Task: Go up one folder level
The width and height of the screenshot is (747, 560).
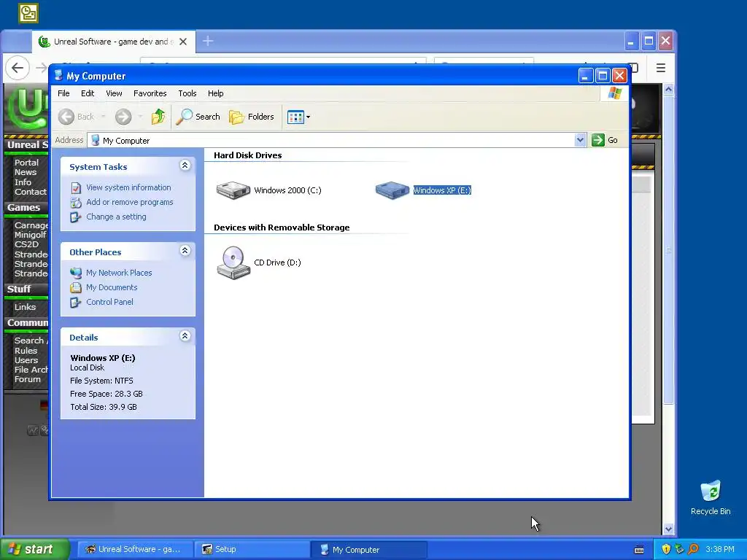Action: (158, 117)
